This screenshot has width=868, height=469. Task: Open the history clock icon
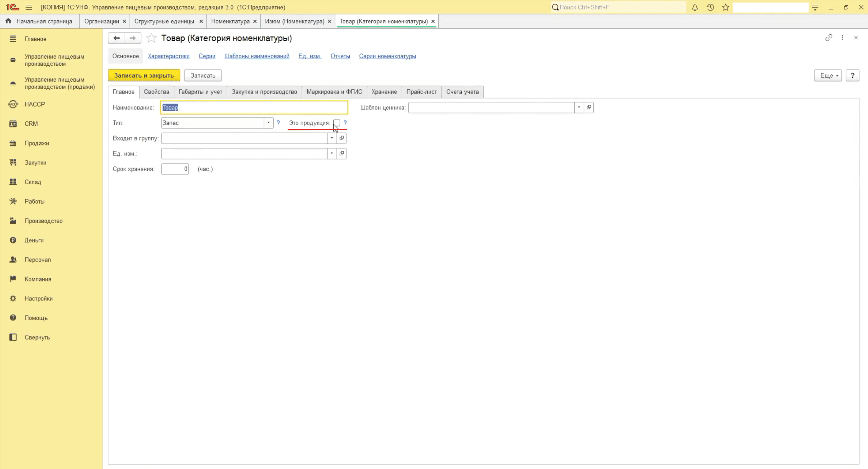click(710, 7)
